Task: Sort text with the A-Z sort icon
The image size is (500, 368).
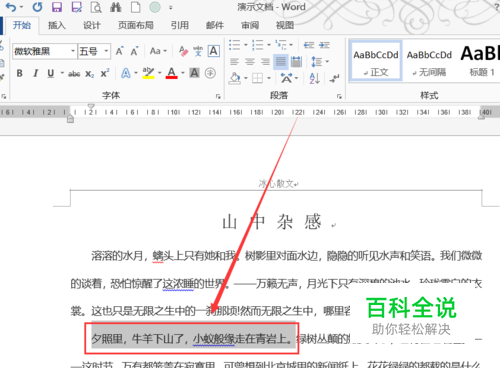Action: point(315,78)
